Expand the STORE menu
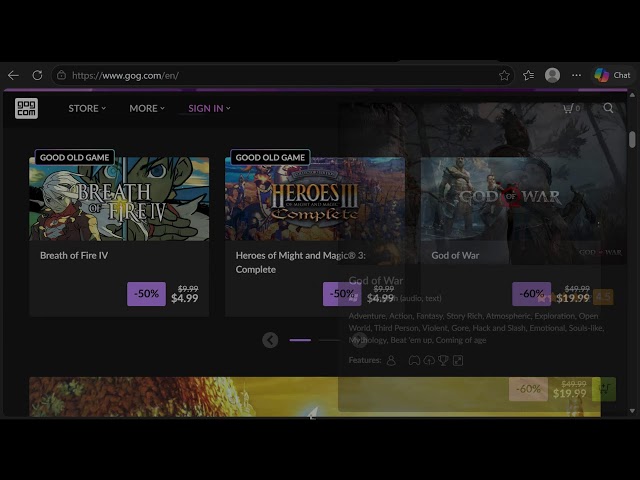640x480 pixels. coord(87,108)
